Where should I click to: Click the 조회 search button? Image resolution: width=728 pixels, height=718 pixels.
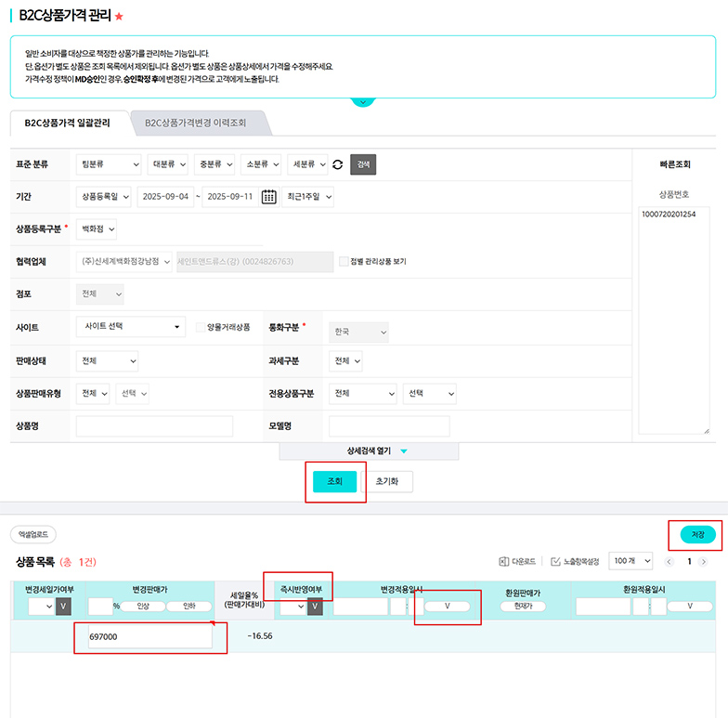click(334, 481)
